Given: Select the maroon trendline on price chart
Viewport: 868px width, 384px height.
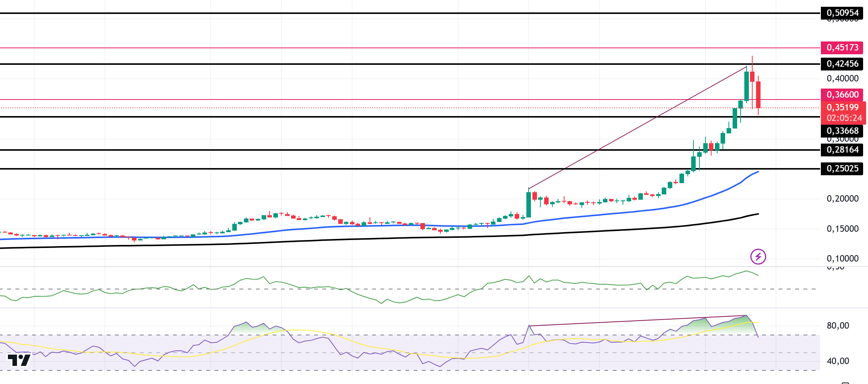Looking at the screenshot, I should click(637, 128).
